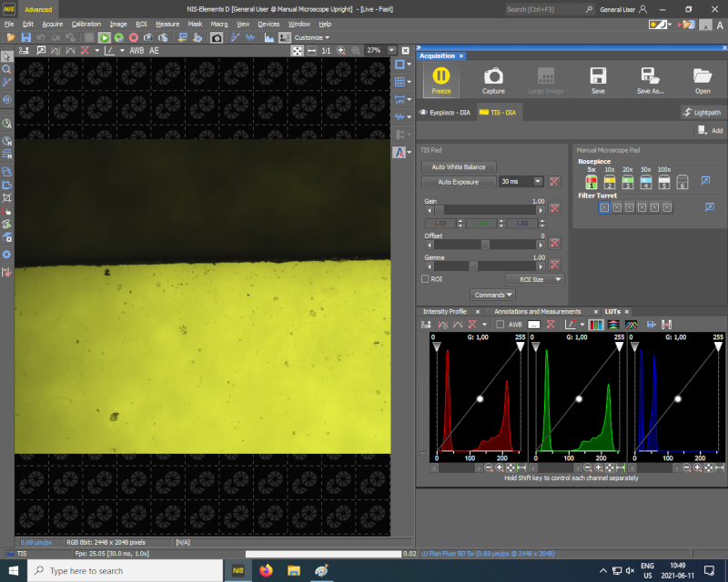Click the search field in title bar
The image size is (728, 582).
[x=550, y=9]
